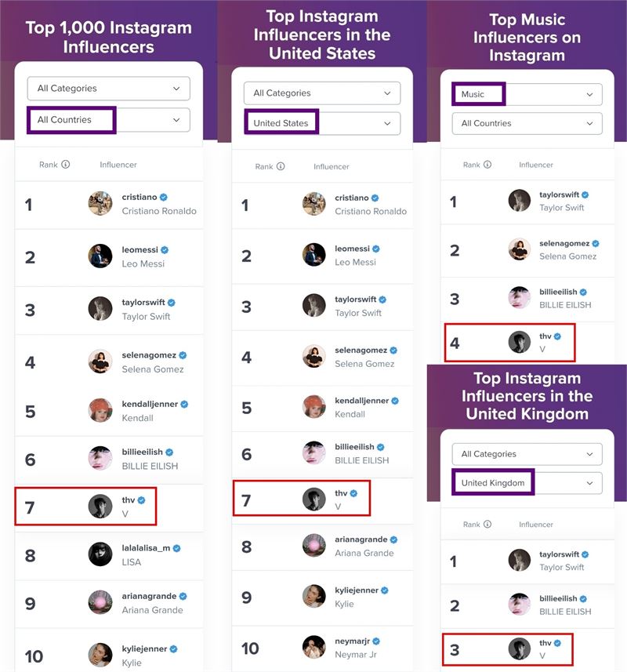Click verified badge beside neymarjr

(x=376, y=641)
